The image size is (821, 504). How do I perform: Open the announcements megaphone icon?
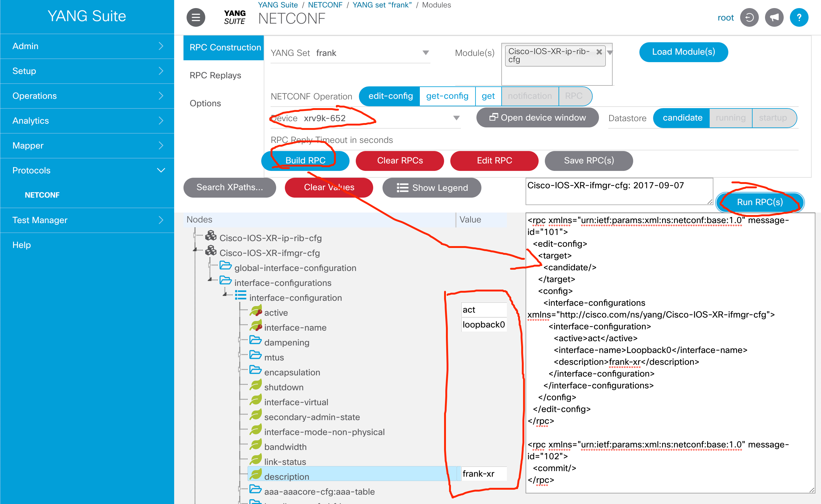point(774,17)
